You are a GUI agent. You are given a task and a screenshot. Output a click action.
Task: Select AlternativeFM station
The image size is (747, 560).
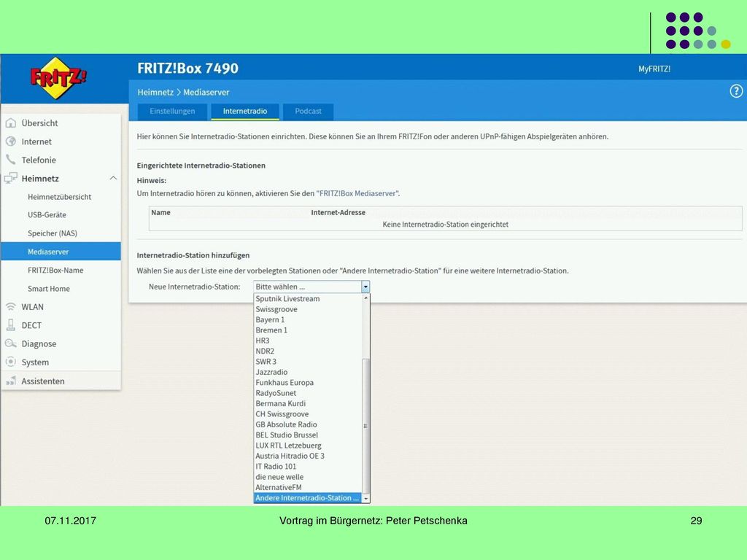308,487
